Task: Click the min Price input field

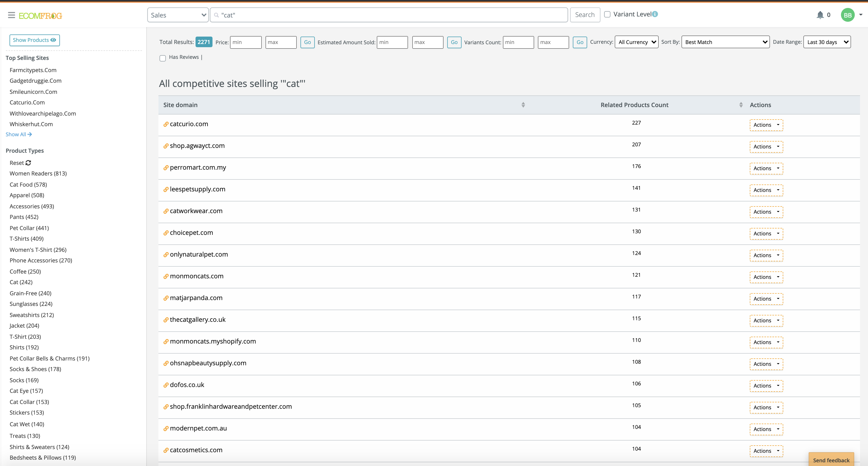Action: [x=246, y=42]
